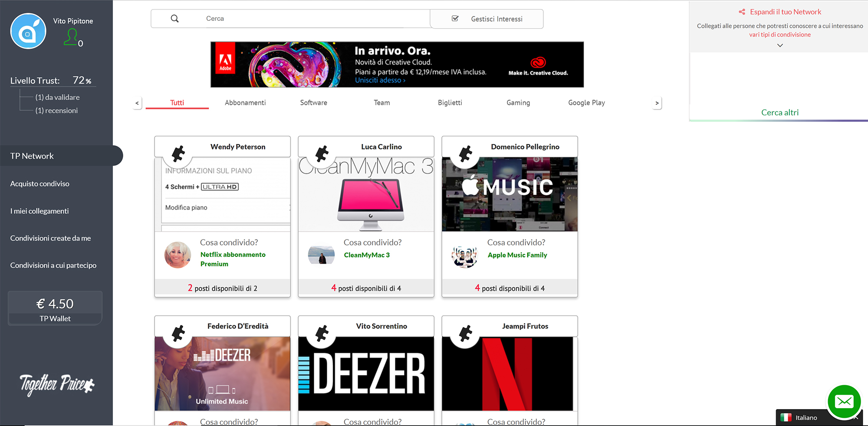Click the Together Price logo

[x=57, y=384]
